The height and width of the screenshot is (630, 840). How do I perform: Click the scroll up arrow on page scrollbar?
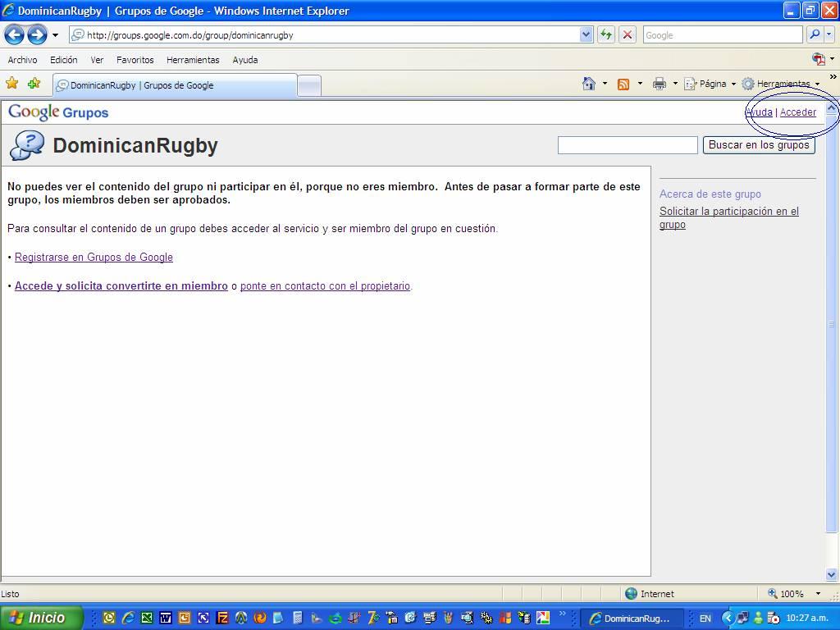click(832, 108)
